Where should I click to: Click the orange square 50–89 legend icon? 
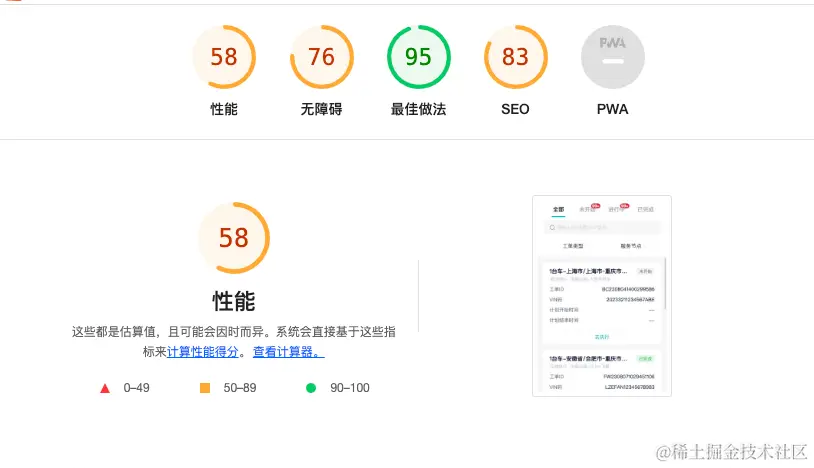pos(205,388)
